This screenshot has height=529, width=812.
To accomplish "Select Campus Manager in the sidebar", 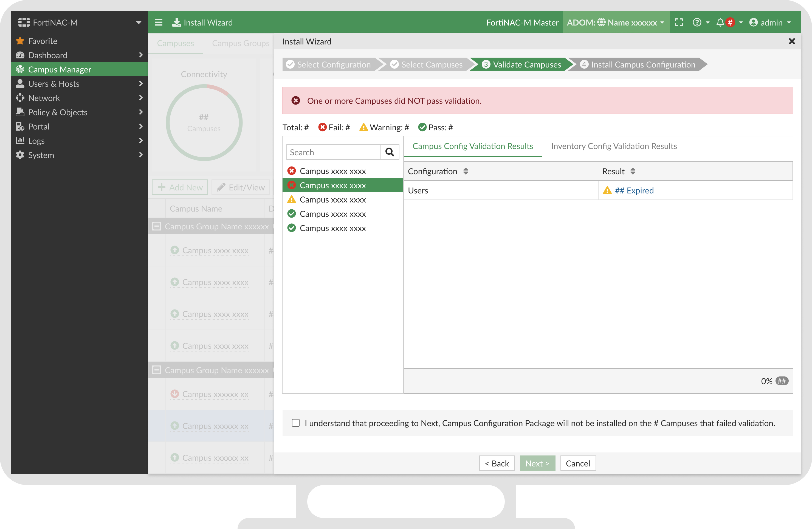I will [80, 69].
